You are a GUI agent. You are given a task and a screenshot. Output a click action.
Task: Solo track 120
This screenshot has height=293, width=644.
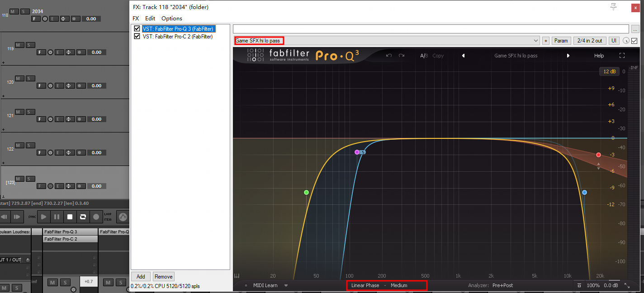30,78
